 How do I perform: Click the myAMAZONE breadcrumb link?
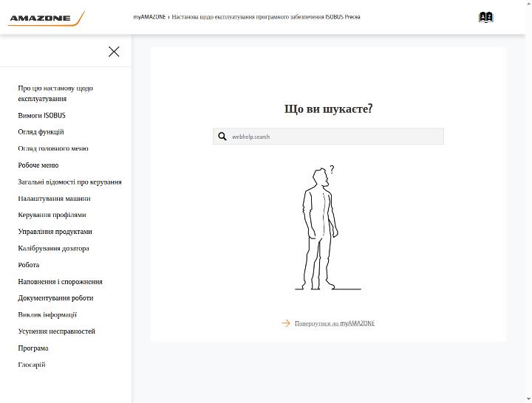click(149, 17)
